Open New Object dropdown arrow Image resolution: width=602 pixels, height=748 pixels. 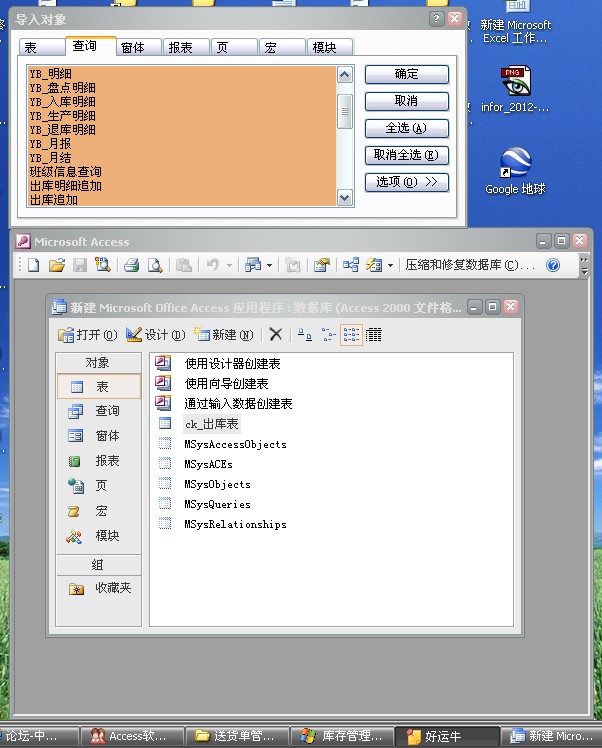[x=390, y=265]
